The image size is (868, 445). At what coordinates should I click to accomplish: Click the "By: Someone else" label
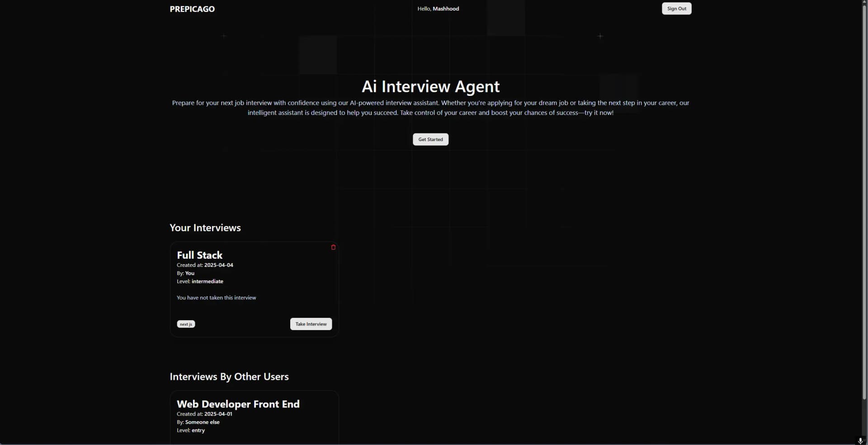(198, 422)
